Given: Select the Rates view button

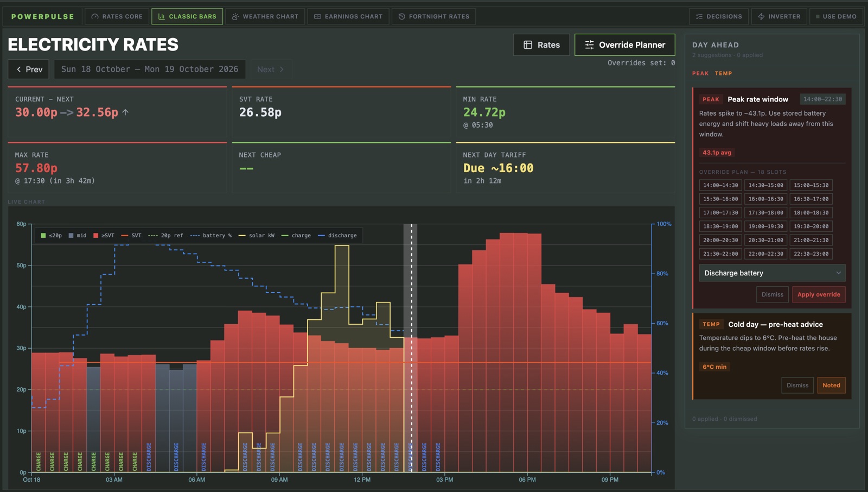Looking at the screenshot, I should (541, 45).
